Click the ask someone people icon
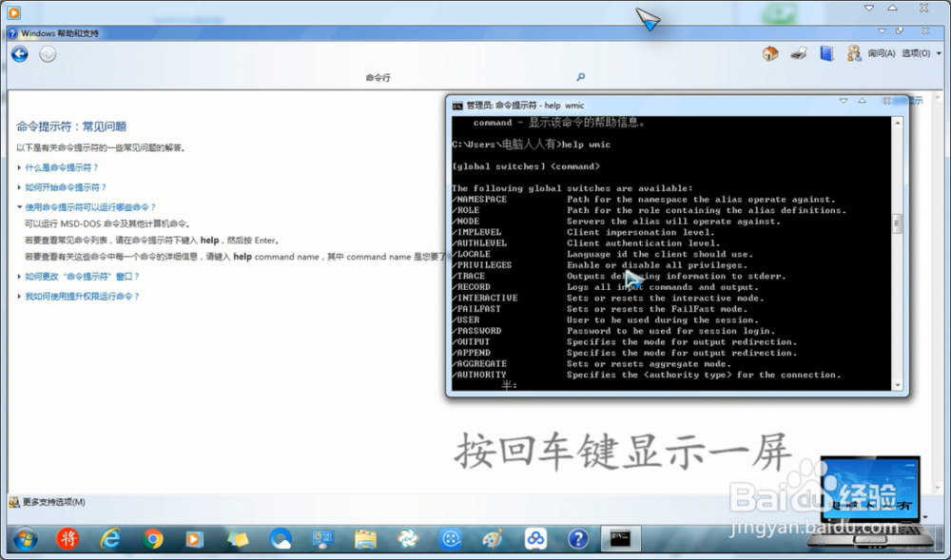The width and height of the screenshot is (951, 560). pyautogui.click(x=854, y=53)
